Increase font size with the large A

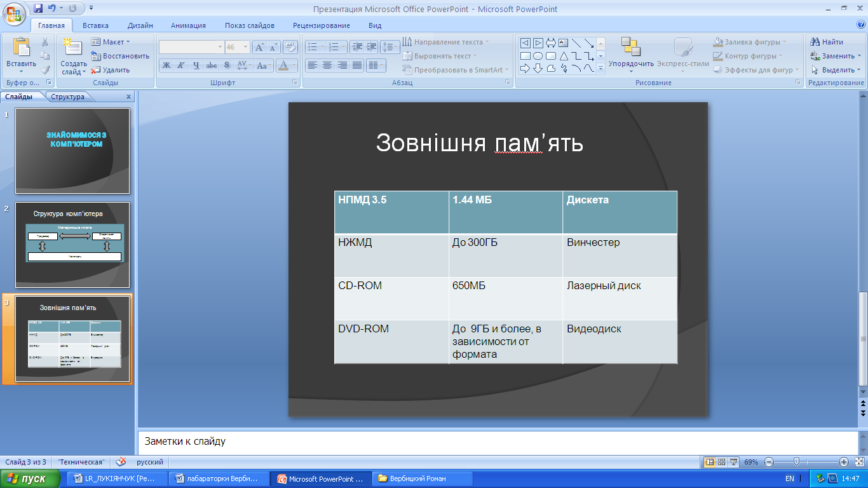tap(259, 47)
